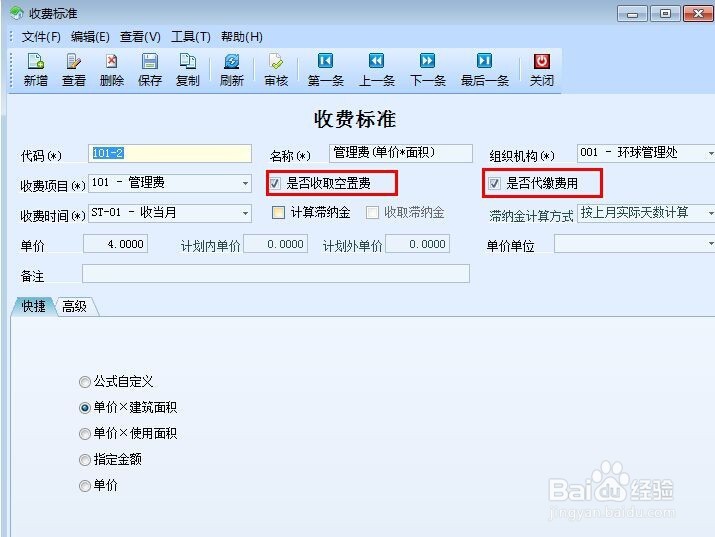Select the 单价×建筑面积 radio option
This screenshot has height=537, width=715.
tap(85, 408)
